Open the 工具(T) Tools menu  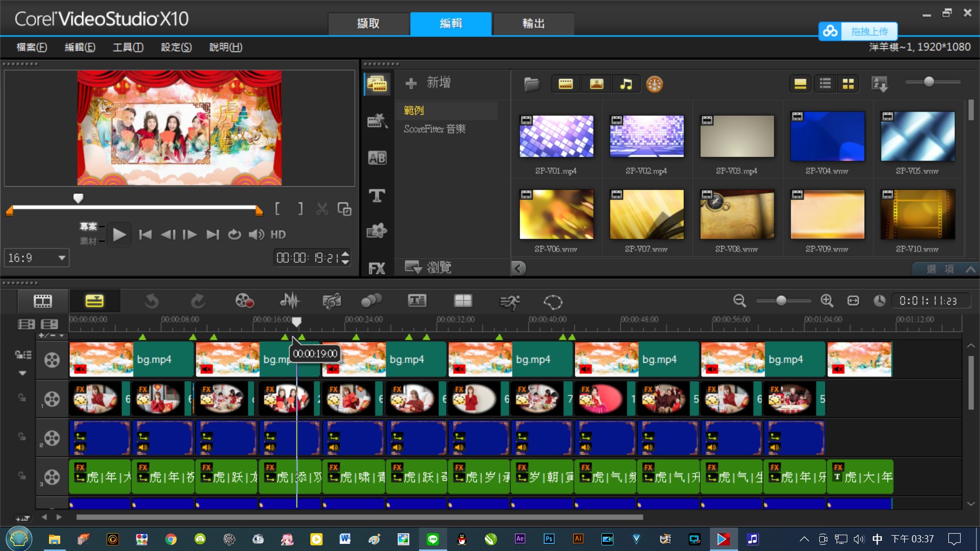point(128,47)
